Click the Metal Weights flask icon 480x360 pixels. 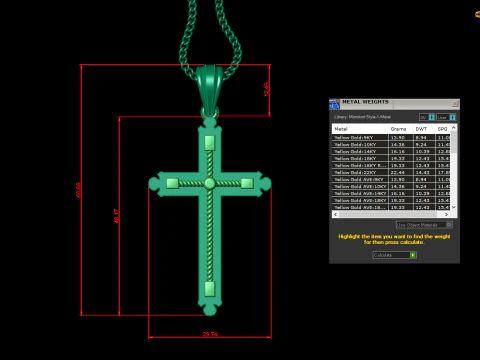tap(334, 104)
